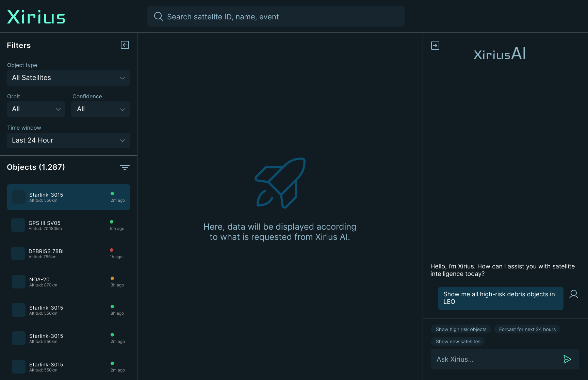The width and height of the screenshot is (588, 380).
Task: Expand the Orbit dropdown
Action: coord(36,109)
